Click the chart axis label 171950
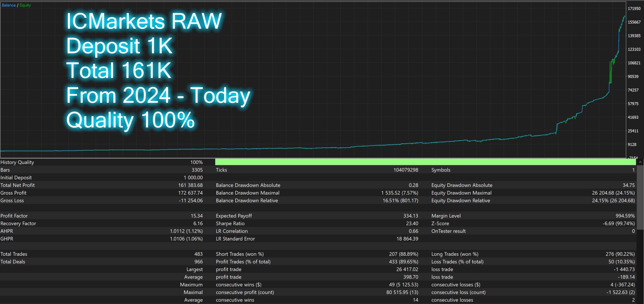644x304 pixels. [x=634, y=9]
